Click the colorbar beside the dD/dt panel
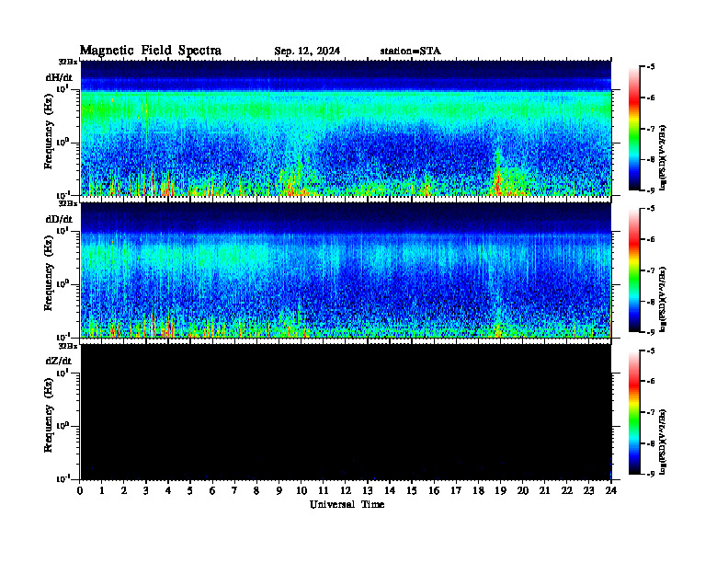Viewport: 728px width, 563px height. (x=634, y=270)
